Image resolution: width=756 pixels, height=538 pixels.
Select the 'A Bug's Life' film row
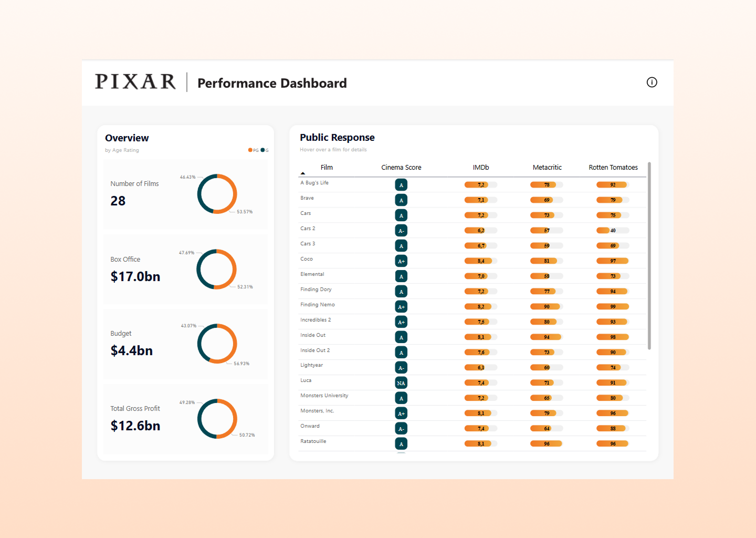pos(472,185)
